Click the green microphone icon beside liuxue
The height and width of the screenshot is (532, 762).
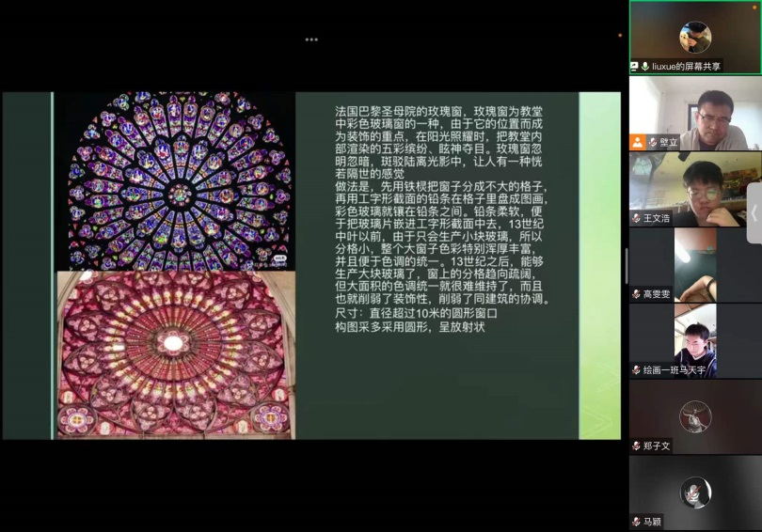645,67
